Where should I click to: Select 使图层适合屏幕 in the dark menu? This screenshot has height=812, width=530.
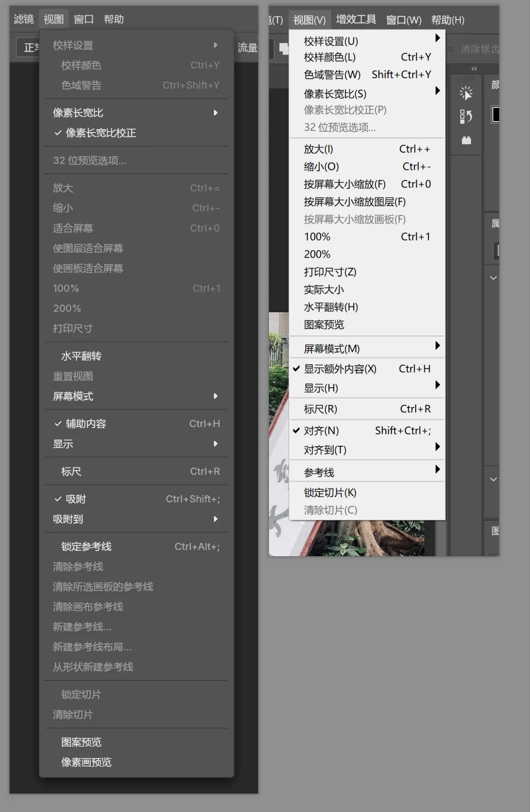point(136,248)
